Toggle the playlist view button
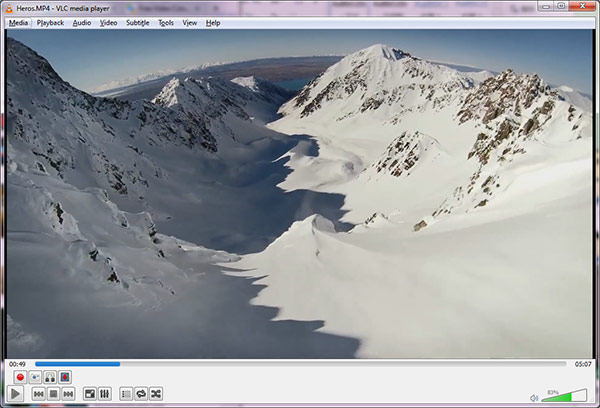This screenshot has height=408, width=600. coord(126,393)
